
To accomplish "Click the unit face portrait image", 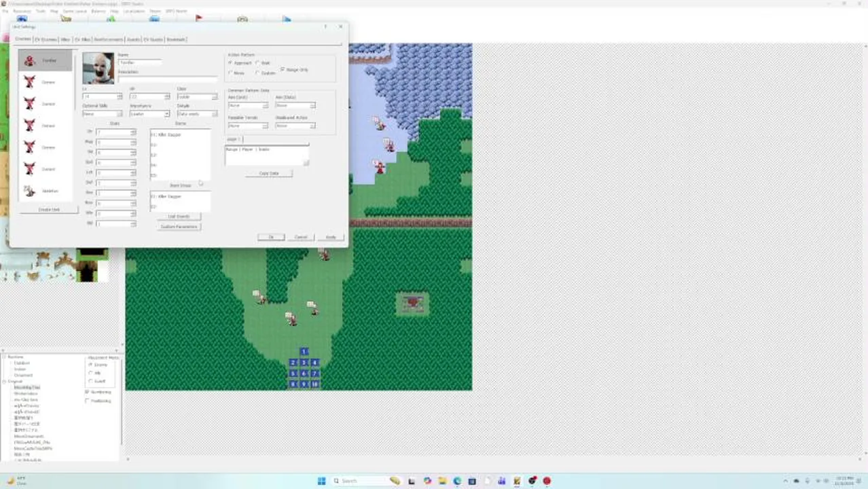I will point(98,68).
